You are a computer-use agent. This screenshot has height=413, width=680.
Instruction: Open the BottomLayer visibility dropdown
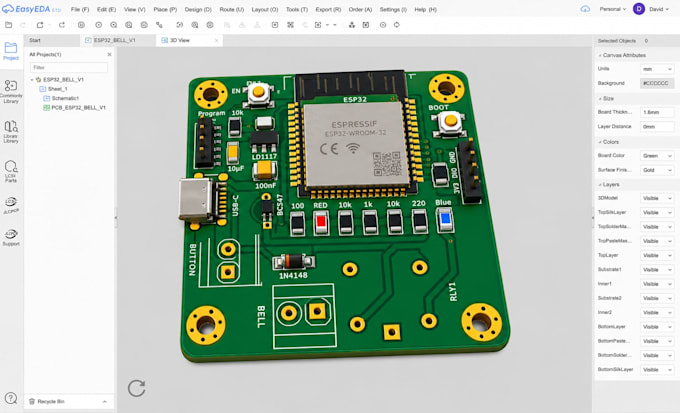[x=657, y=327]
